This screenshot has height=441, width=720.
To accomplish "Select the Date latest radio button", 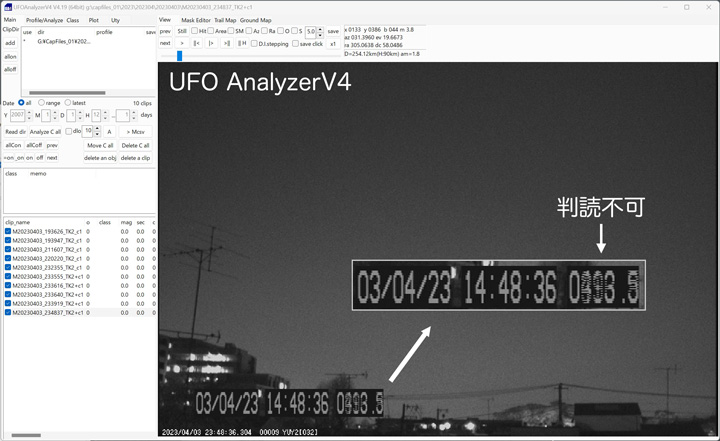I will click(68, 102).
